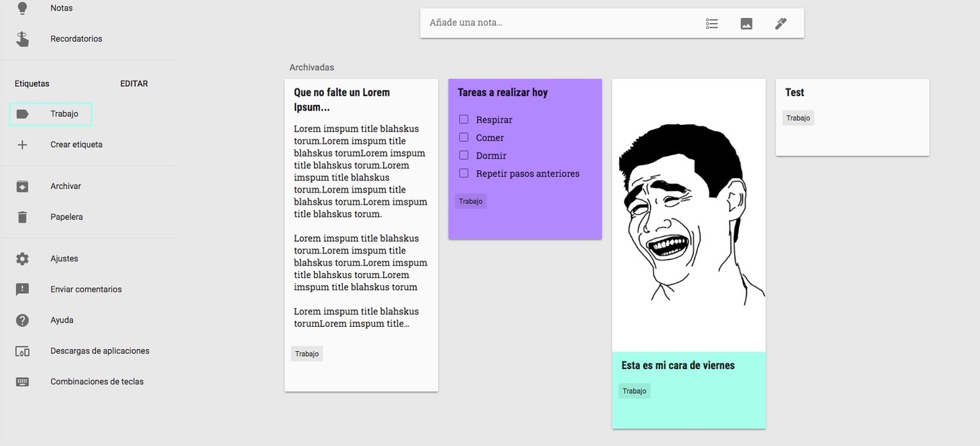The width and height of the screenshot is (980, 446).
Task: Open the 'Test' note title
Action: (x=795, y=93)
